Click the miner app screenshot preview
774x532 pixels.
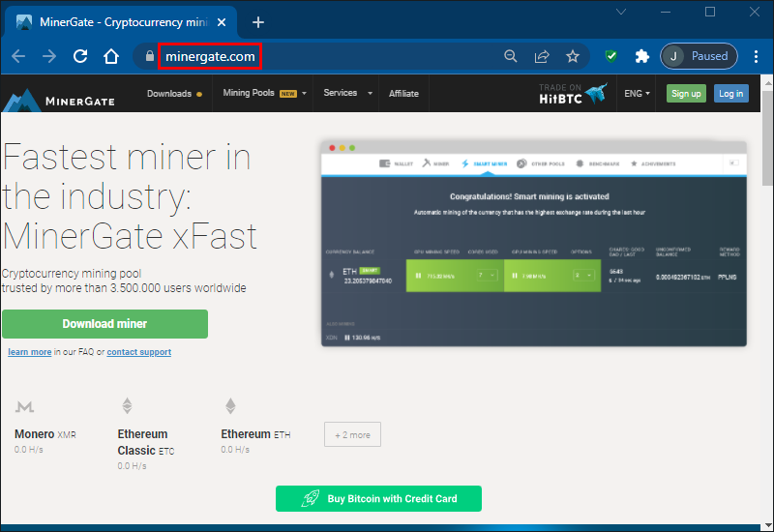[x=534, y=244]
